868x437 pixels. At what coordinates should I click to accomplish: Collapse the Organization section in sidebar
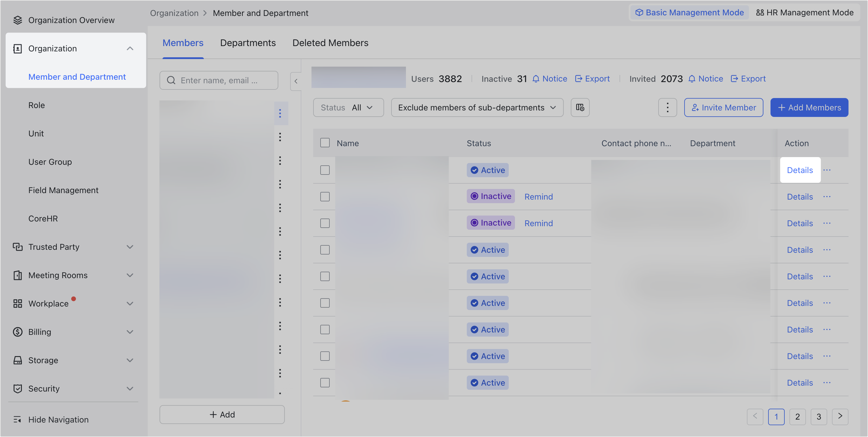pos(130,48)
